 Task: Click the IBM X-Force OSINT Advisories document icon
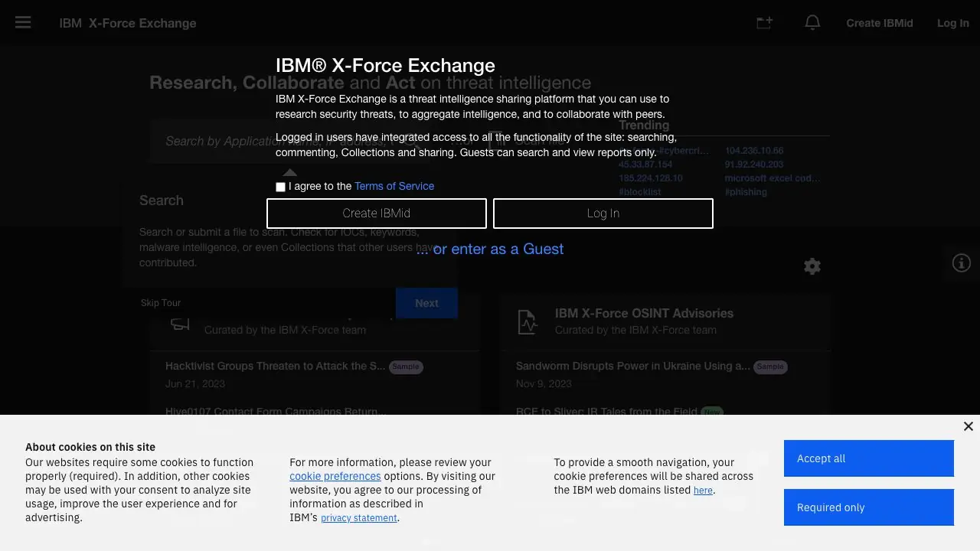[x=527, y=321]
